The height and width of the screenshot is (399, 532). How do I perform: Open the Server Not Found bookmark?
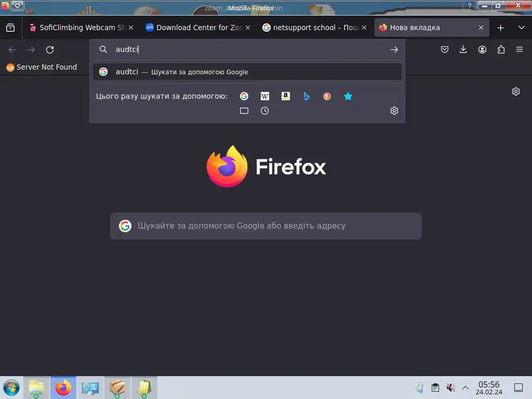[x=42, y=67]
